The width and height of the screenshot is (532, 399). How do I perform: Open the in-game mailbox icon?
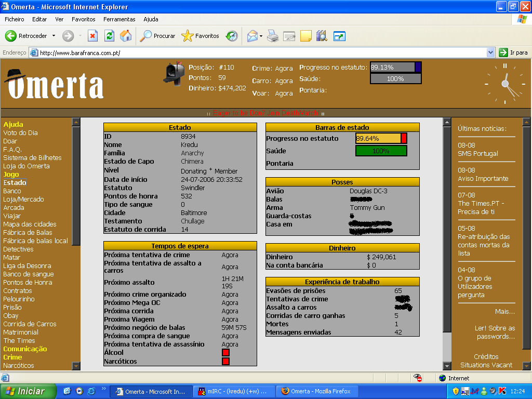tap(174, 73)
